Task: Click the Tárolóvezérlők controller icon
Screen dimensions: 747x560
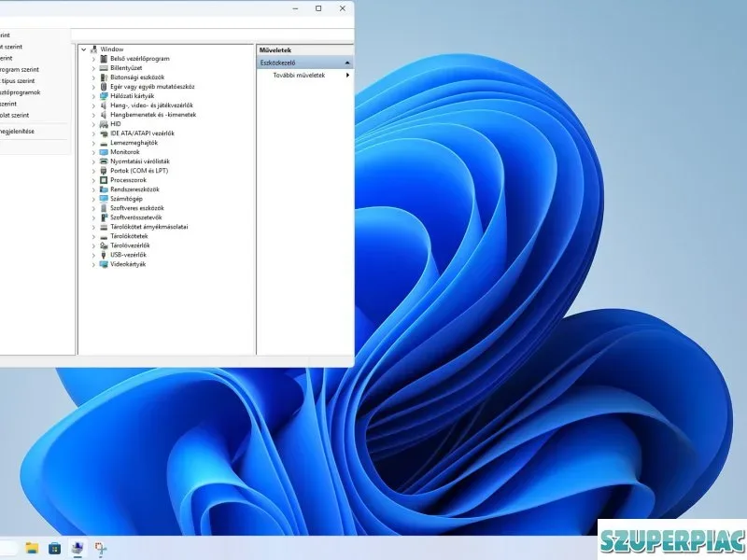Action: click(x=104, y=245)
